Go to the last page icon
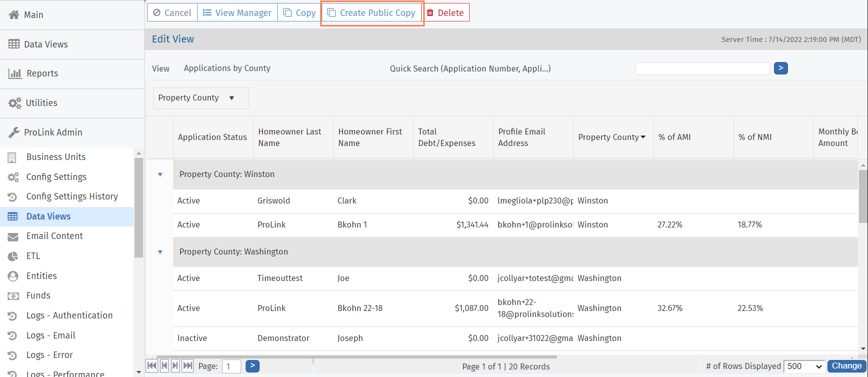The height and width of the screenshot is (377, 868). pos(188,366)
